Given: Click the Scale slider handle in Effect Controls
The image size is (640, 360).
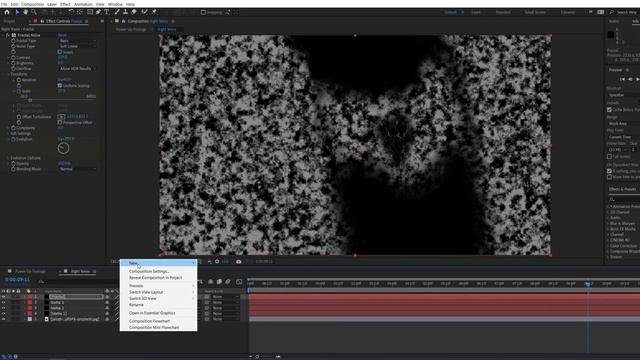Looking at the screenshot, I should pyautogui.click(x=30, y=100).
